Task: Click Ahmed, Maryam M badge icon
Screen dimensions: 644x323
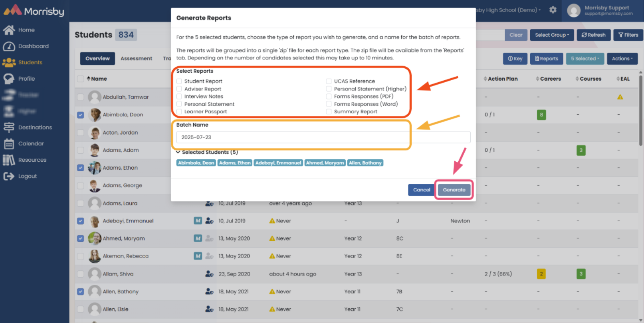Action: pyautogui.click(x=198, y=238)
